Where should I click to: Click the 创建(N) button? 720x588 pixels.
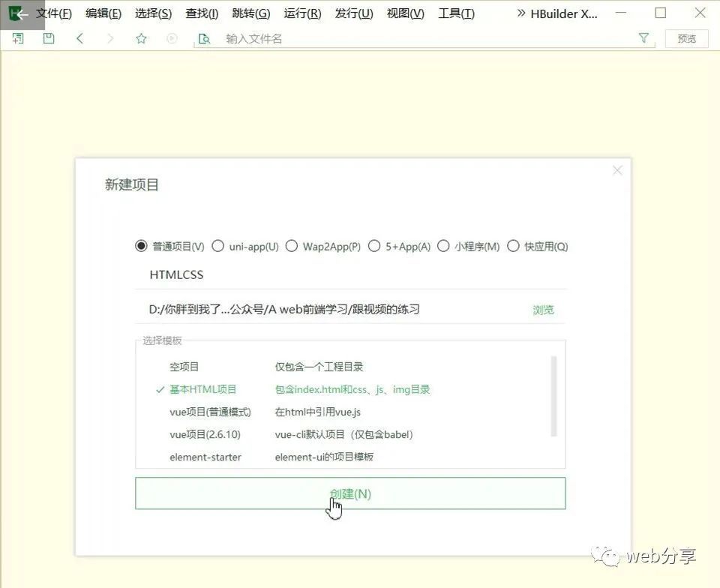point(350,493)
